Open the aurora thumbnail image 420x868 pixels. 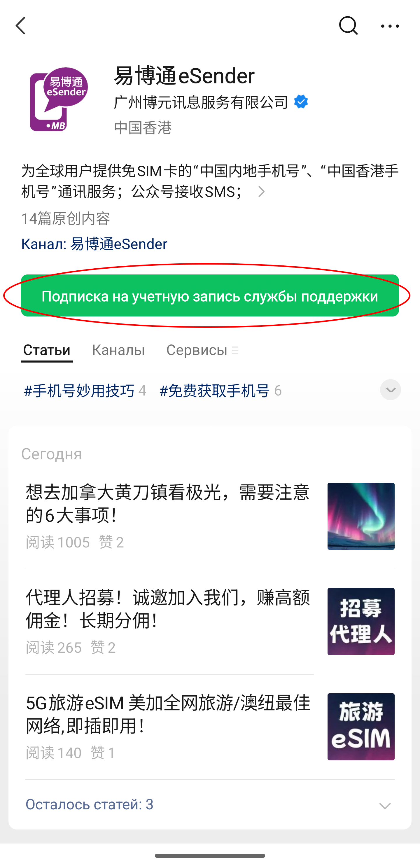click(x=361, y=516)
